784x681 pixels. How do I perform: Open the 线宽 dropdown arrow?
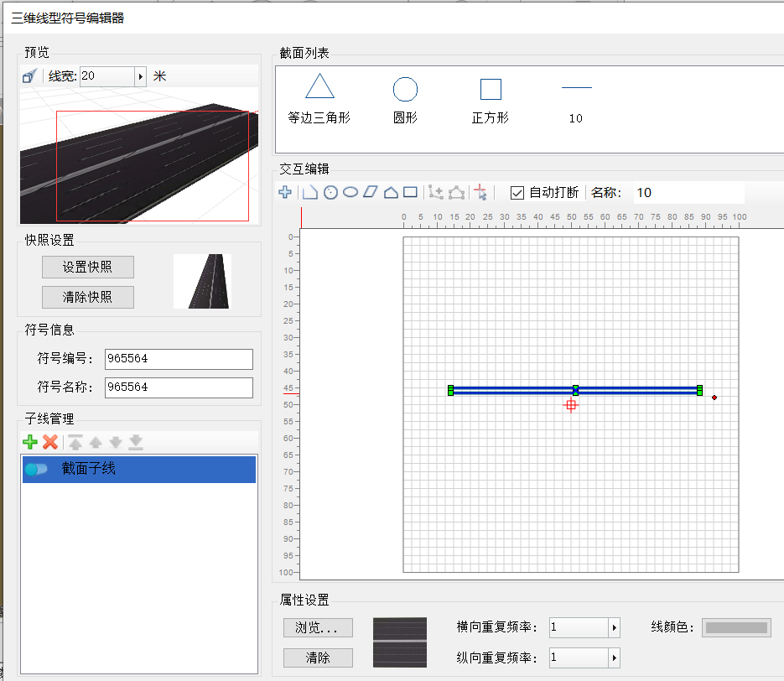141,76
